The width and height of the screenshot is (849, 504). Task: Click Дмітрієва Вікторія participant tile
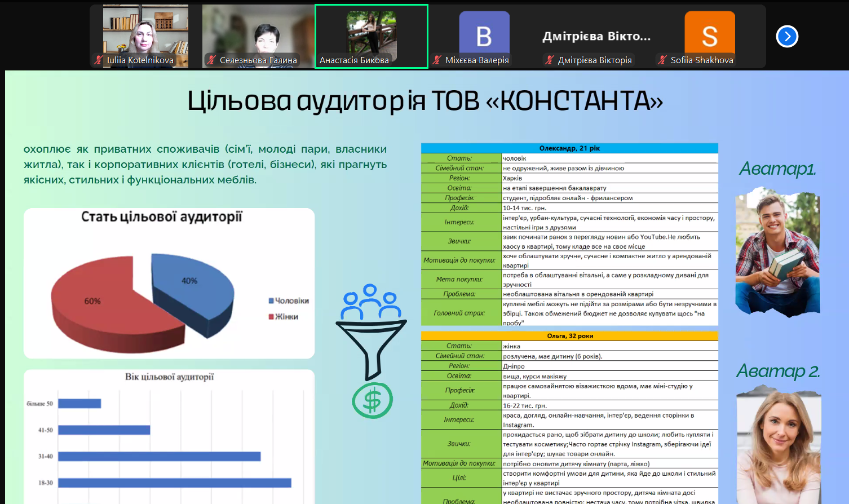click(596, 37)
